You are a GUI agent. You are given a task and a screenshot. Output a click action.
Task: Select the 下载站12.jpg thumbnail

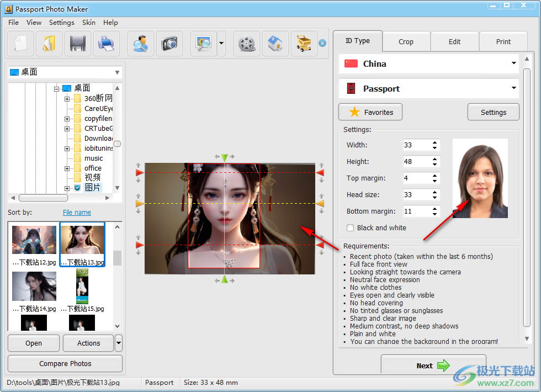(x=34, y=245)
